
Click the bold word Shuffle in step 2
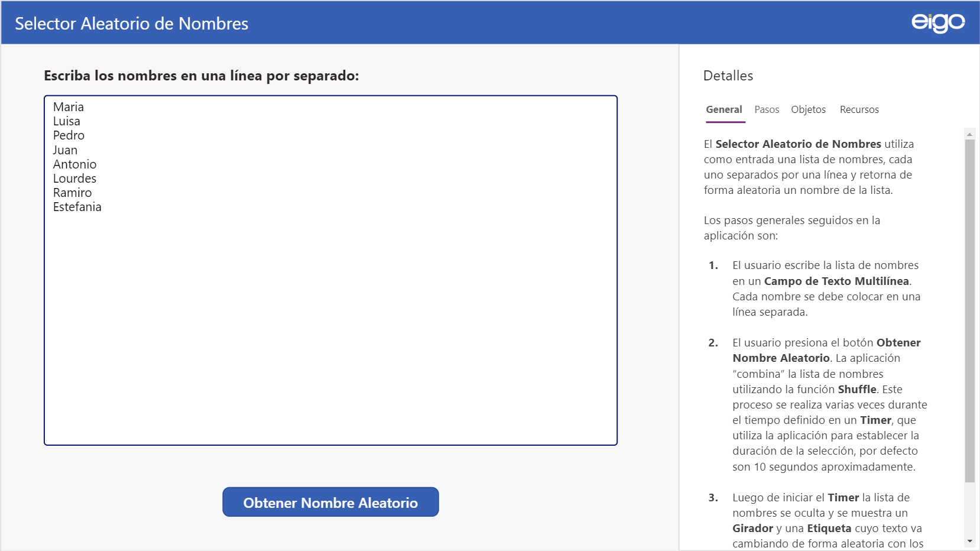click(857, 389)
